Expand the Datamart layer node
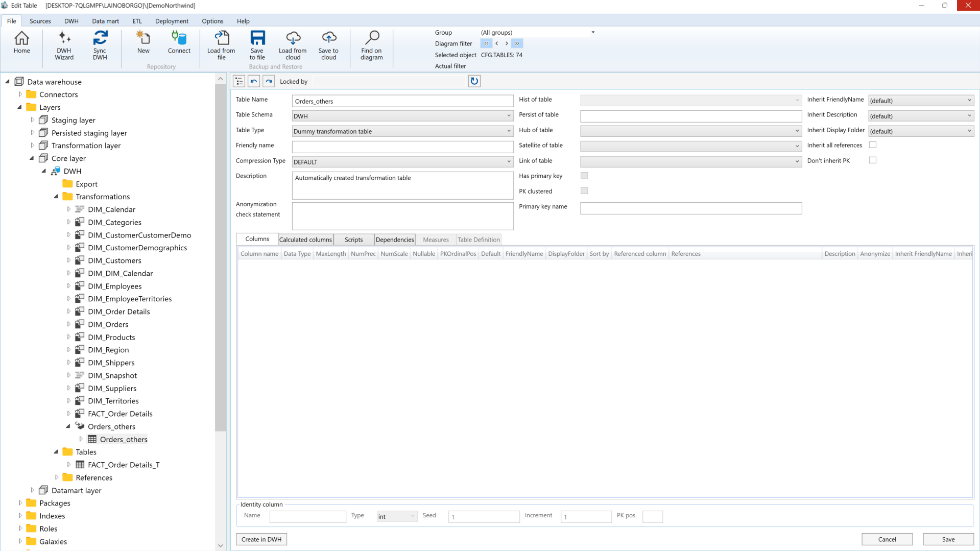This screenshot has width=980, height=551. 32,490
